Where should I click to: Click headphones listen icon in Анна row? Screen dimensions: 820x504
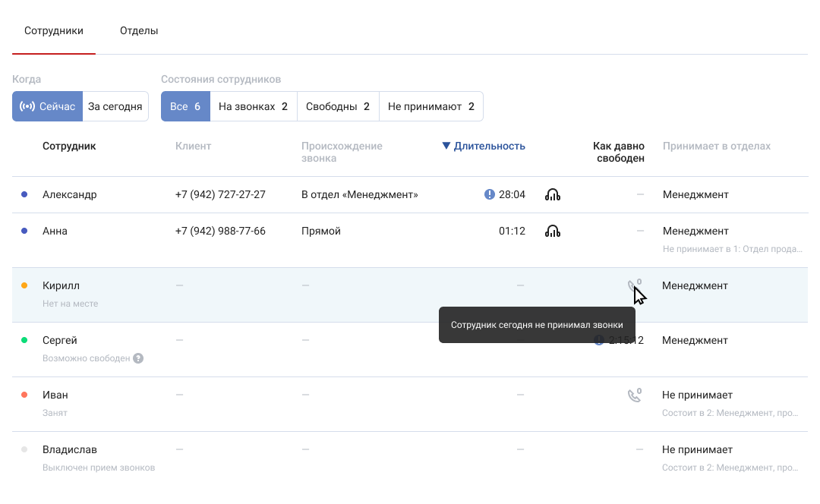tap(553, 232)
